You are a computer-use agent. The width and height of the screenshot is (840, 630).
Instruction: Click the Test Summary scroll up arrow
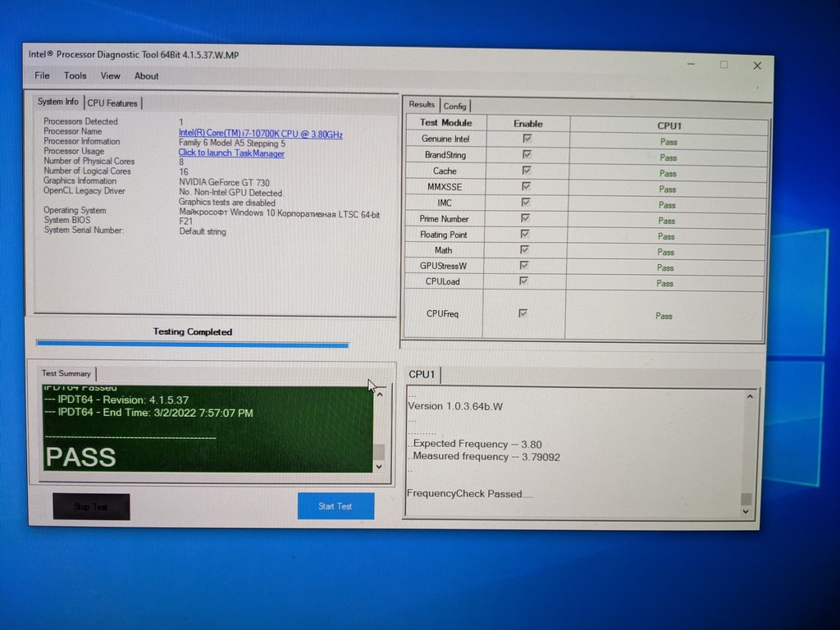pyautogui.click(x=380, y=395)
